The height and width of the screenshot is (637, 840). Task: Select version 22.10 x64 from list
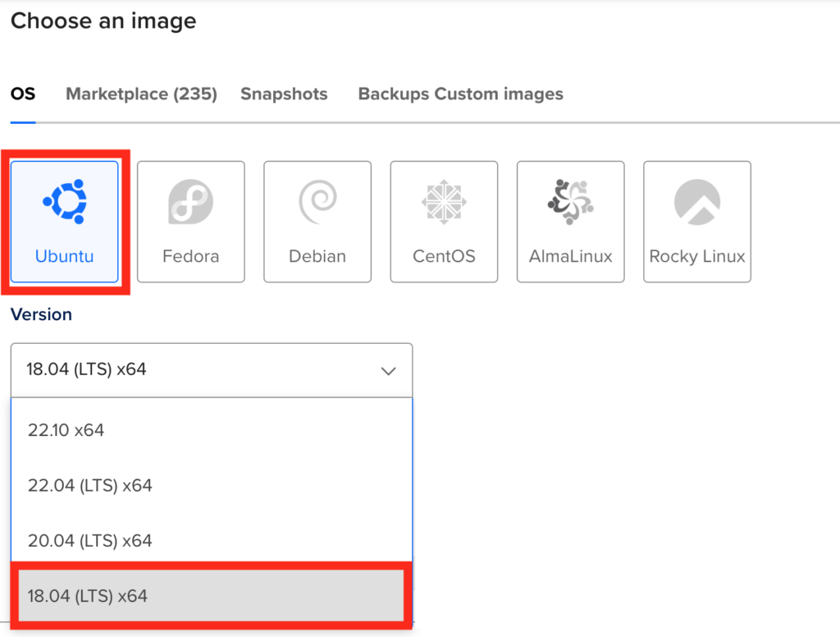66,430
